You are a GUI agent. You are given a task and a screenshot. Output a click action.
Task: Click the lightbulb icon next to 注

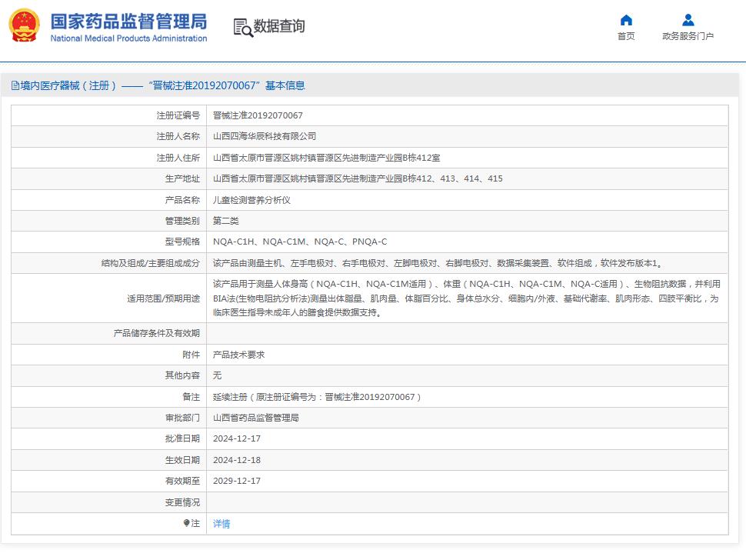[x=188, y=524]
